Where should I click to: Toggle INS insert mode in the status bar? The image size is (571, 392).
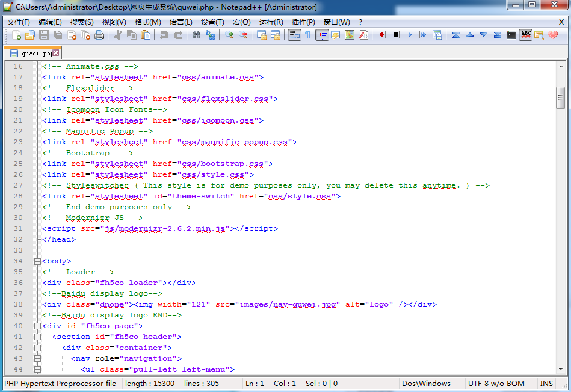click(x=546, y=383)
